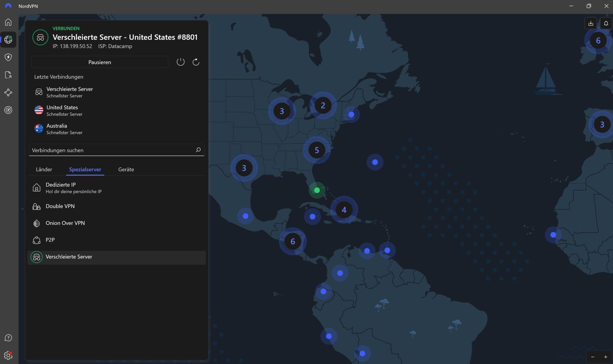Screen dimensions: 613x364
Task: Click the Pausieren button
Action: coord(100,62)
